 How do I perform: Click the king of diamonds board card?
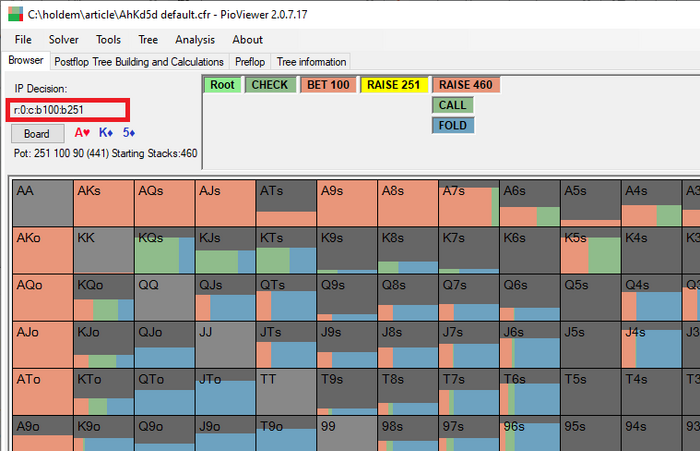click(106, 133)
